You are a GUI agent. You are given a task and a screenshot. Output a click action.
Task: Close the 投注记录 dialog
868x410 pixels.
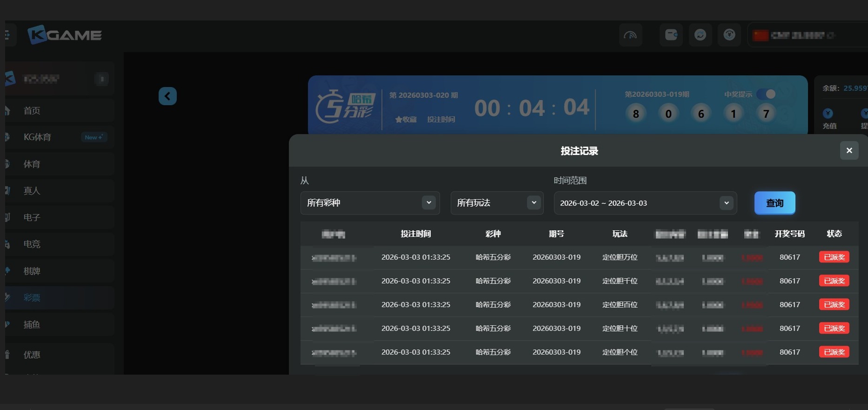coord(849,150)
